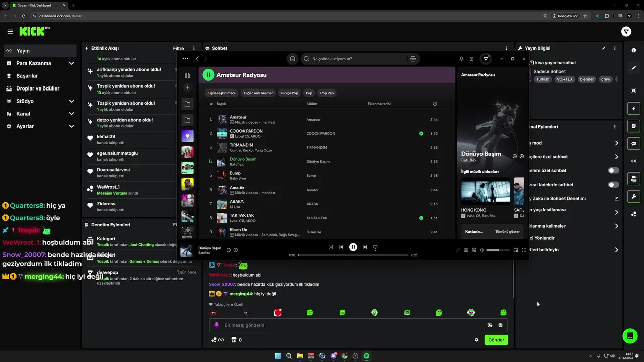Open Spotify from Windows taskbar
The height and width of the screenshot is (362, 644).
(x=366, y=356)
